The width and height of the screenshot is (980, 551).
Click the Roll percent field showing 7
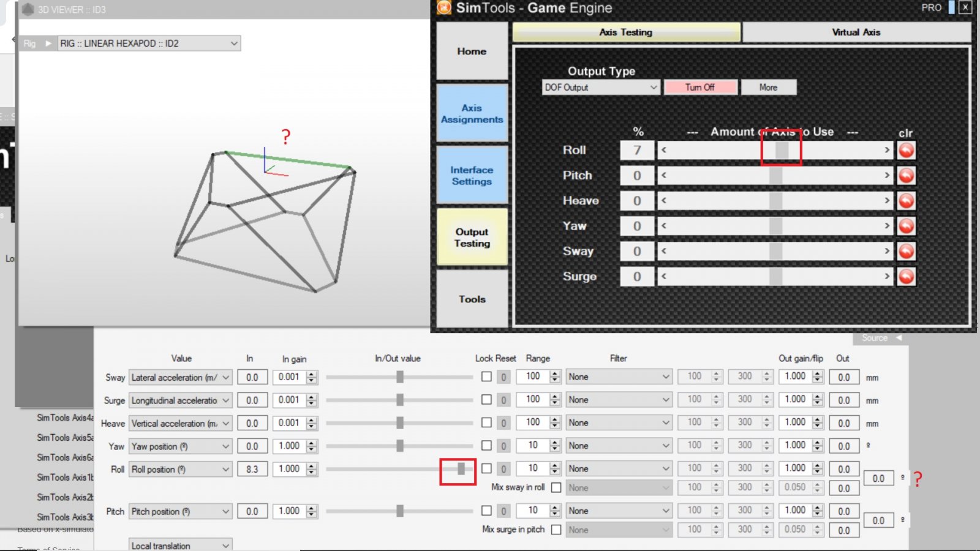pos(637,150)
